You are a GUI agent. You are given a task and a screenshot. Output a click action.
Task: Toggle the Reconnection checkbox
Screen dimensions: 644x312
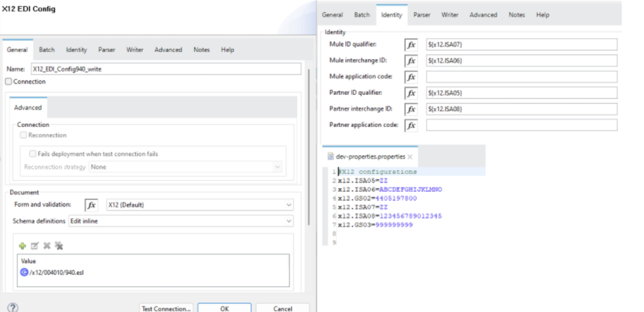pyautogui.click(x=23, y=135)
